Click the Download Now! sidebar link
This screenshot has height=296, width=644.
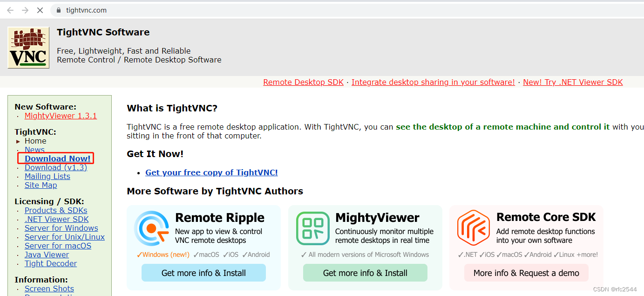pyautogui.click(x=58, y=158)
